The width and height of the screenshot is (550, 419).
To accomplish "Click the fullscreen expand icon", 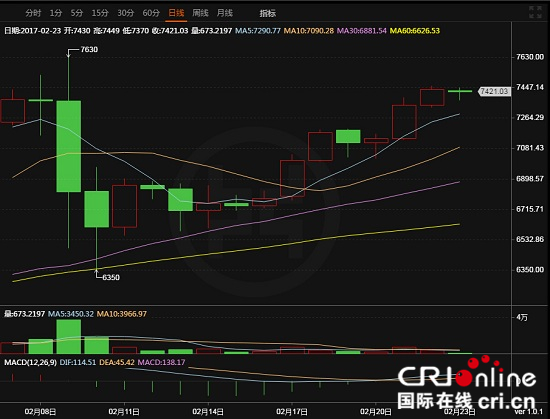I will tap(535, 12).
